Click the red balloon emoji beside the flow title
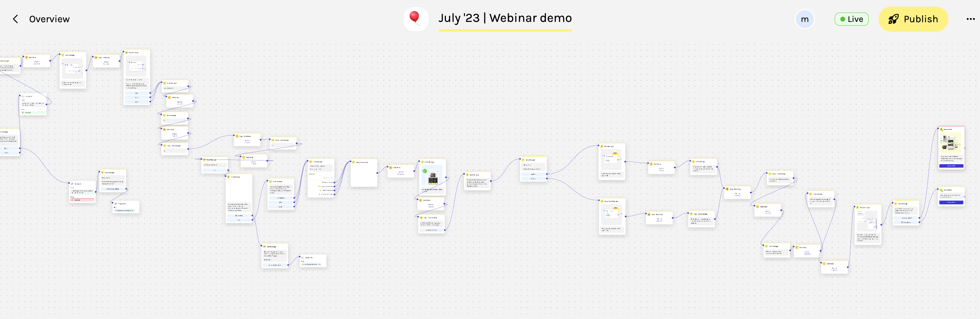 click(415, 17)
